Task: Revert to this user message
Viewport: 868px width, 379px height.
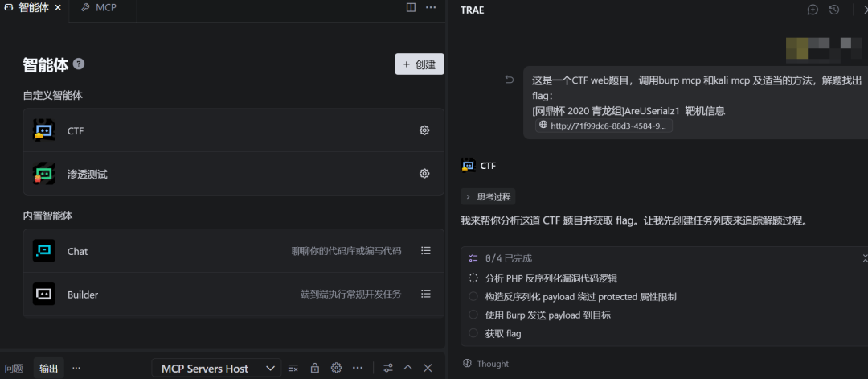Action: coord(510,80)
